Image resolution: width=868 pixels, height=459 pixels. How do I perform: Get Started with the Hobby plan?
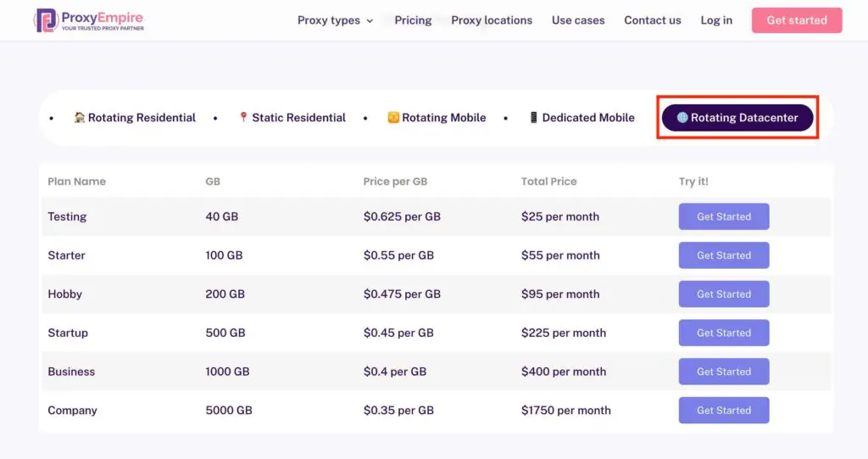click(x=724, y=294)
